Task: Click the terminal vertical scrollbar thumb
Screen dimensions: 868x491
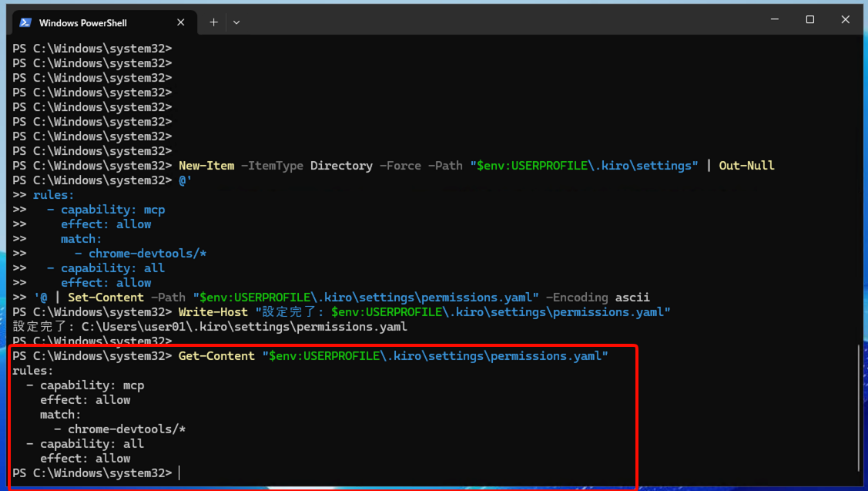Action: (x=859, y=407)
